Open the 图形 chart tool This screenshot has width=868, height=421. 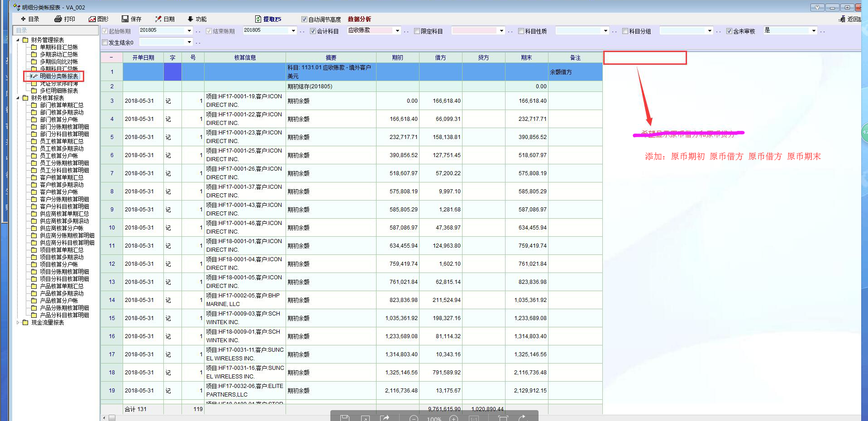[x=92, y=19]
